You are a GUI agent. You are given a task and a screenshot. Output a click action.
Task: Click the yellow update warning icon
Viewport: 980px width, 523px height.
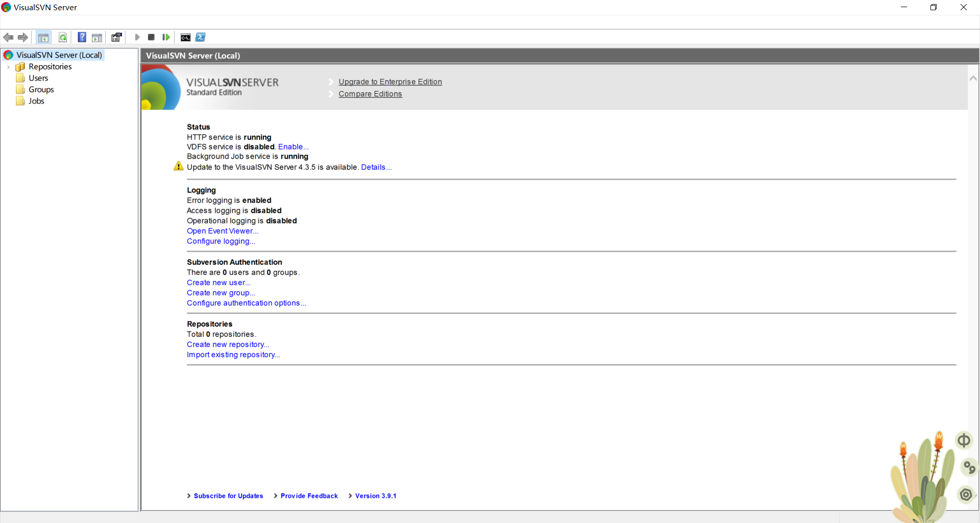179,166
